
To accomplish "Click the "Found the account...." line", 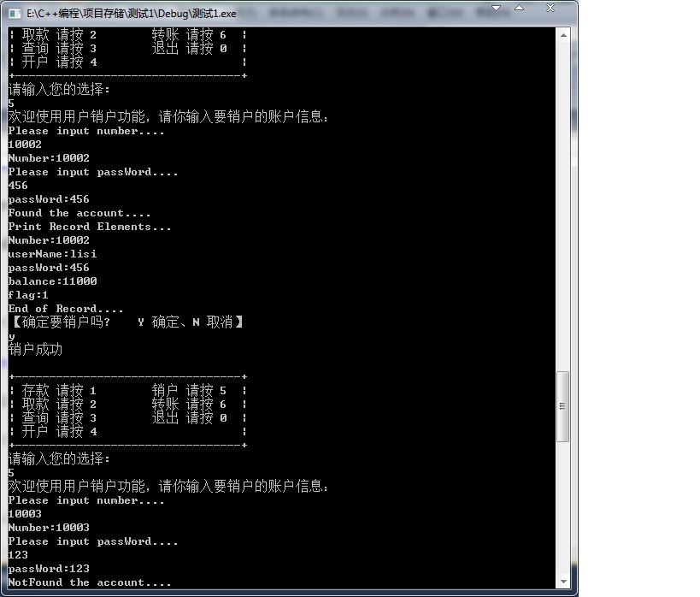I will coord(79,213).
